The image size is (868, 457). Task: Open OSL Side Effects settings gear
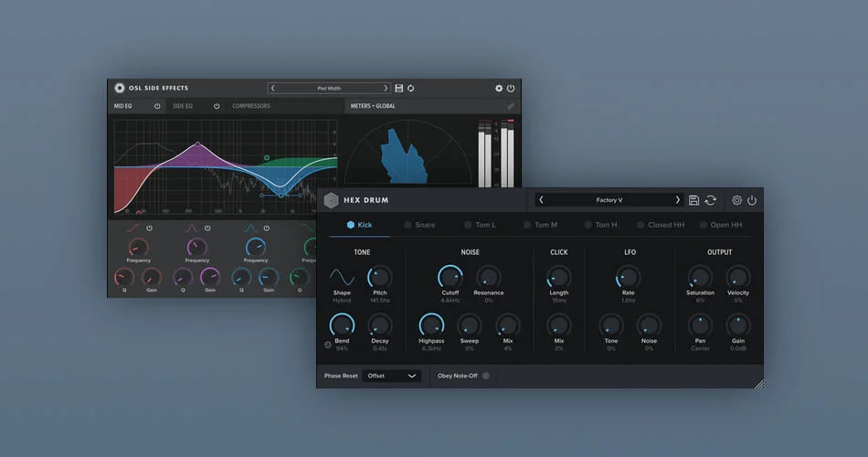(499, 88)
